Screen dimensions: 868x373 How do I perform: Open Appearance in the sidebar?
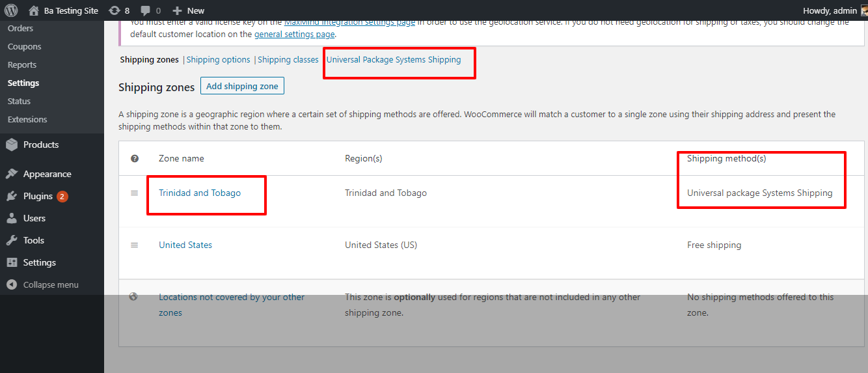(47, 174)
